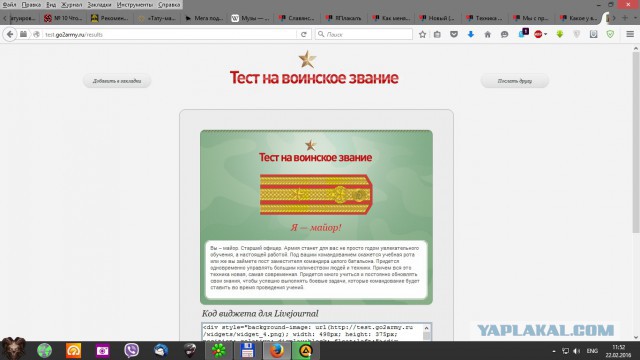This screenshot has width=640, height=360.
Task: Click the address bar URL field
Action: tap(169, 35)
